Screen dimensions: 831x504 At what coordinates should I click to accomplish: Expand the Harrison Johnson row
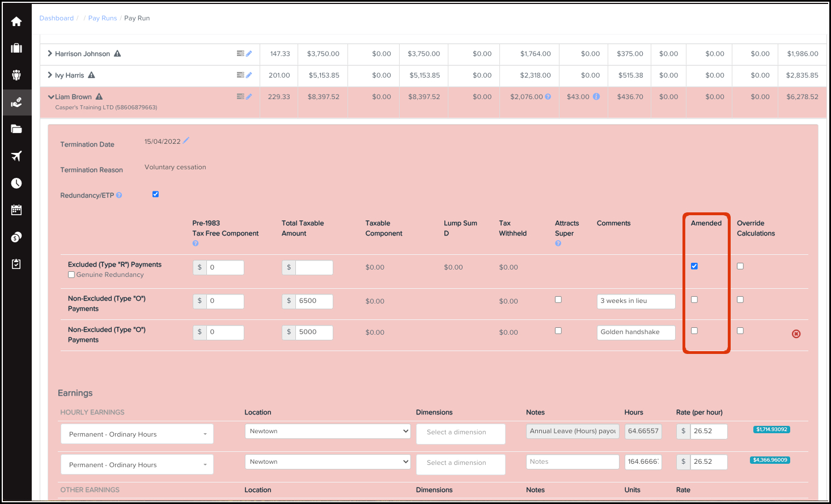pyautogui.click(x=50, y=54)
